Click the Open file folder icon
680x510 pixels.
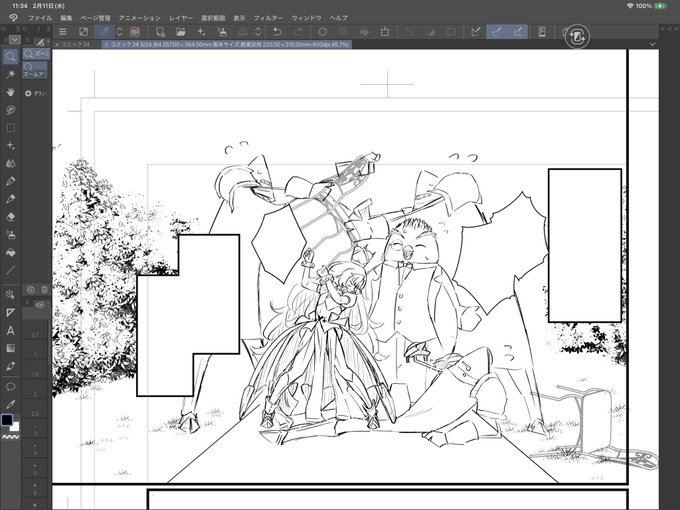[180, 32]
